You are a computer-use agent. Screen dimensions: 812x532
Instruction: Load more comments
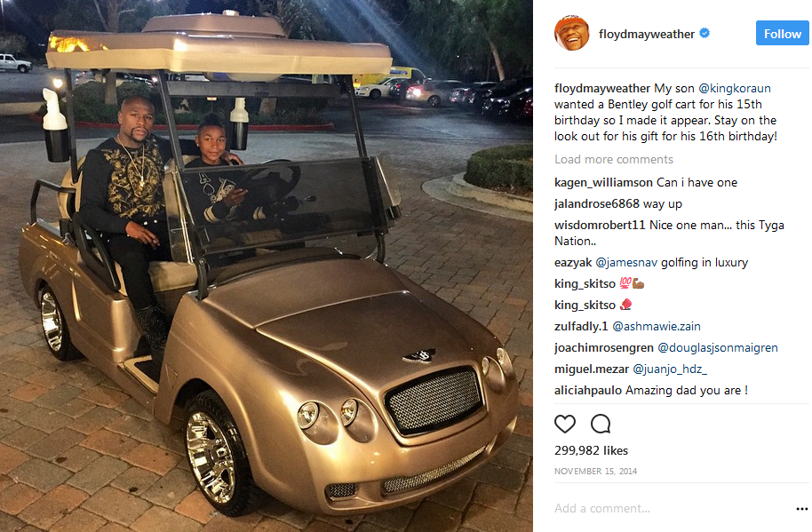614,159
